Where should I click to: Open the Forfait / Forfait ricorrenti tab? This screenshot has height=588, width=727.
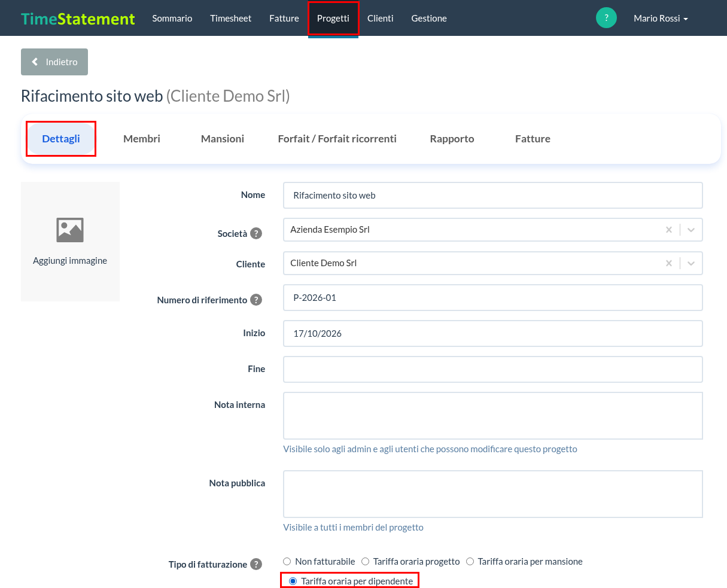click(x=337, y=139)
